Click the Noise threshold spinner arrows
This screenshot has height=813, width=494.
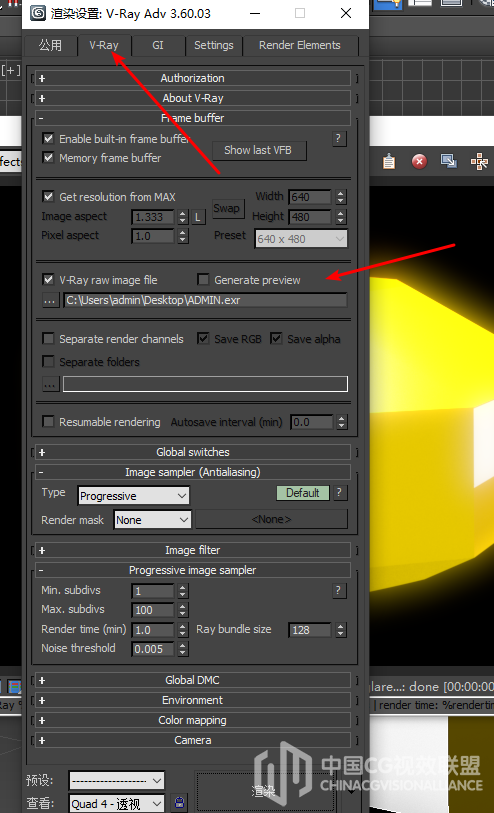182,649
